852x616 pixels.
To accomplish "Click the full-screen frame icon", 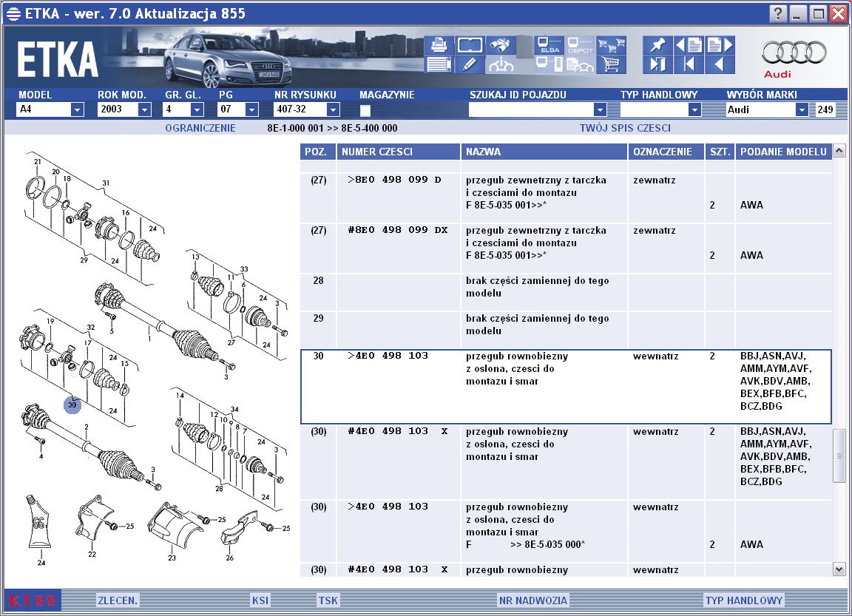I will click(x=470, y=44).
